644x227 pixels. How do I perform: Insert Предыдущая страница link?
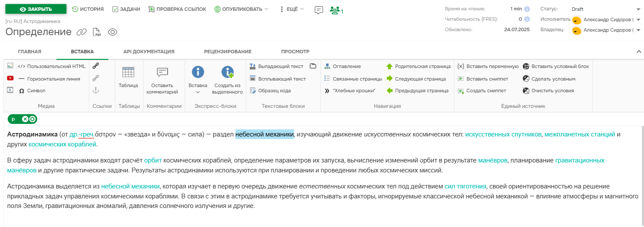[x=417, y=91]
